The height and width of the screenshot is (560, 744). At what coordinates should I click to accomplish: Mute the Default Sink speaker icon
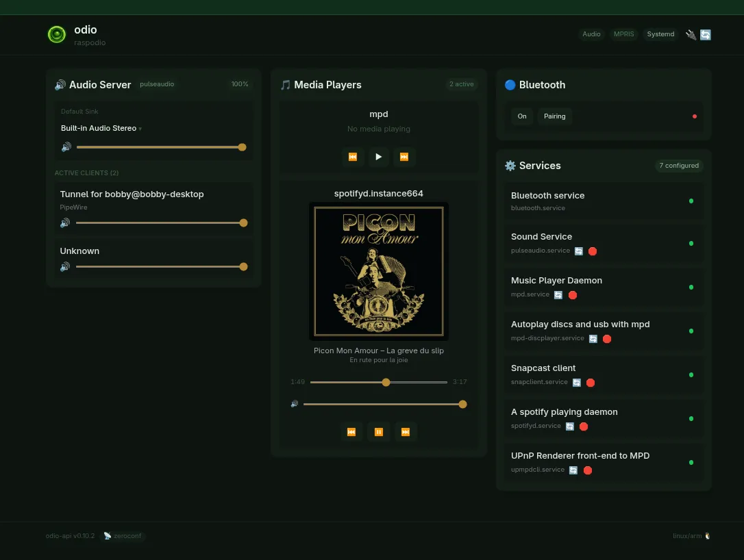click(66, 147)
